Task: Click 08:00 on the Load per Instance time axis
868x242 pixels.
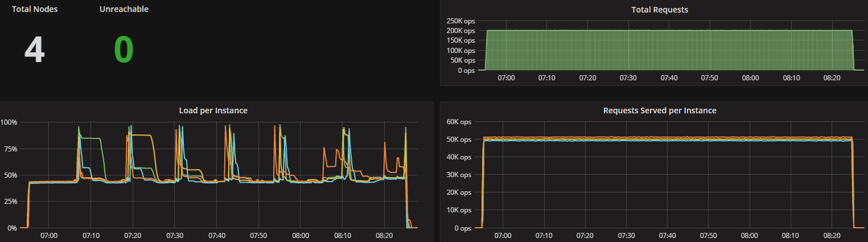Action: pos(301,235)
